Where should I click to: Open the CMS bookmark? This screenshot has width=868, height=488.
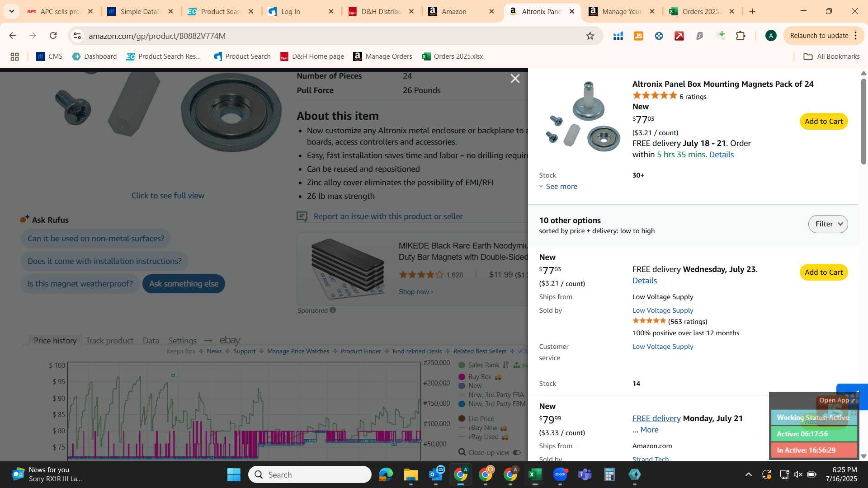point(49,56)
